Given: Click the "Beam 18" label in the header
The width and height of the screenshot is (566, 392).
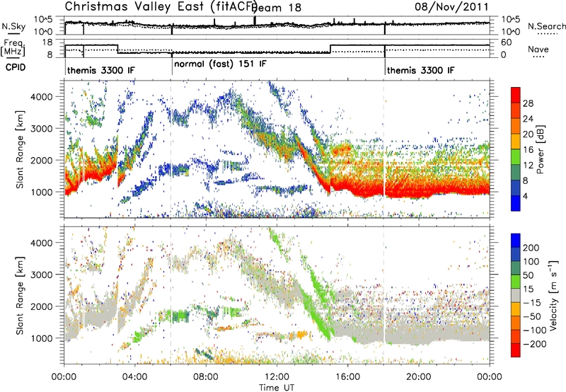Looking at the screenshot, I should [x=277, y=7].
